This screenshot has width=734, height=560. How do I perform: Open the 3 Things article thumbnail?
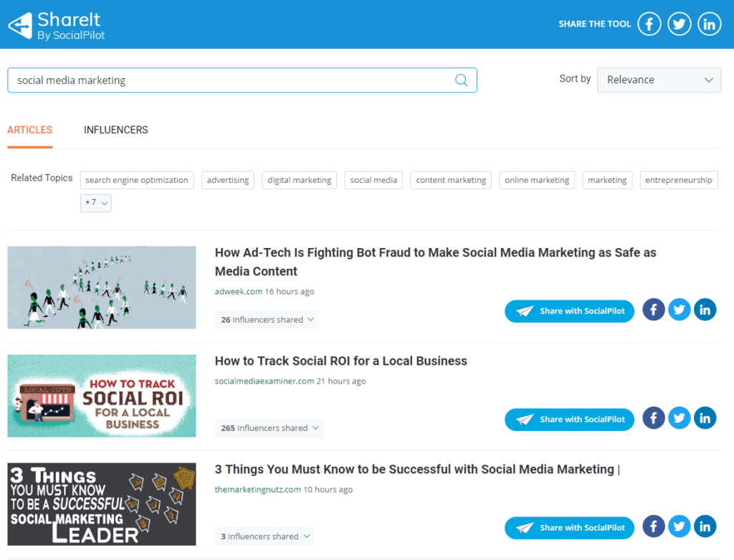tap(102, 504)
